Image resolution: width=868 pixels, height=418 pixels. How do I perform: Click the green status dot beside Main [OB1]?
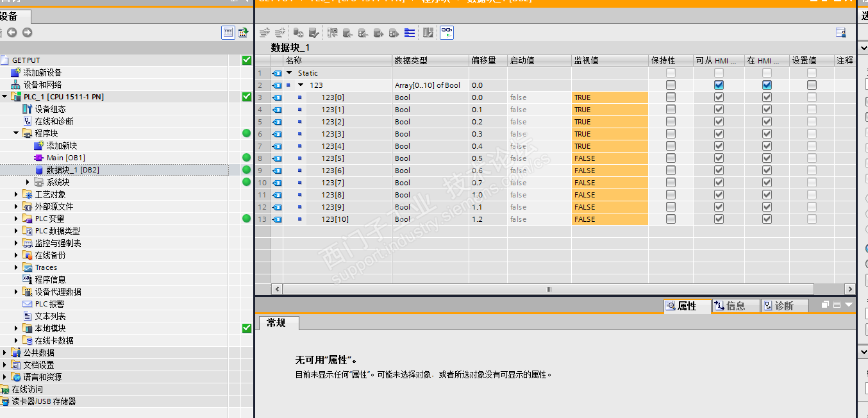coord(247,158)
